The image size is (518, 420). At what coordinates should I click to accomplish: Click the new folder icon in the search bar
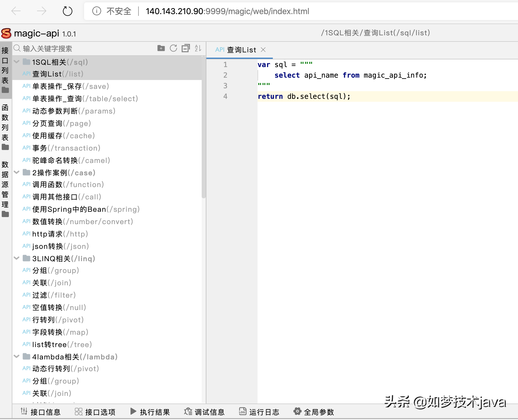click(x=161, y=48)
